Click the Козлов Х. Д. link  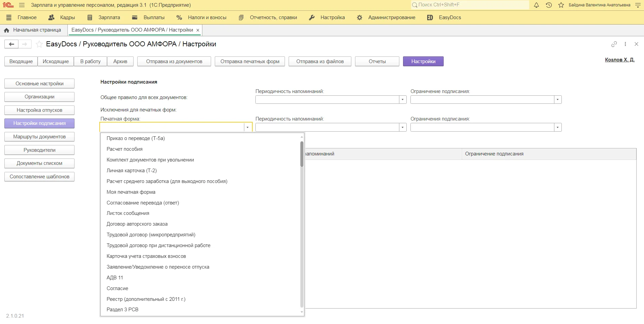[620, 60]
